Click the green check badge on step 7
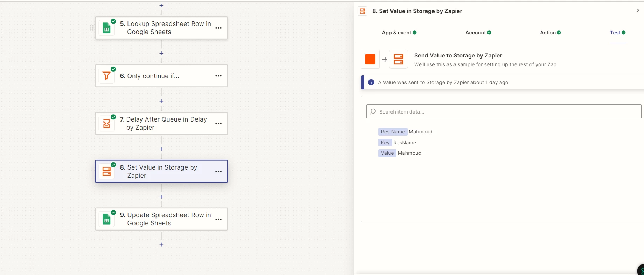This screenshot has height=275, width=644. 113,117
